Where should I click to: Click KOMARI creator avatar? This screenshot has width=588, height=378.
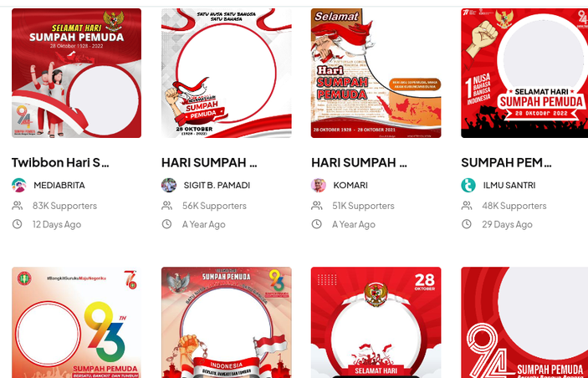(x=319, y=186)
